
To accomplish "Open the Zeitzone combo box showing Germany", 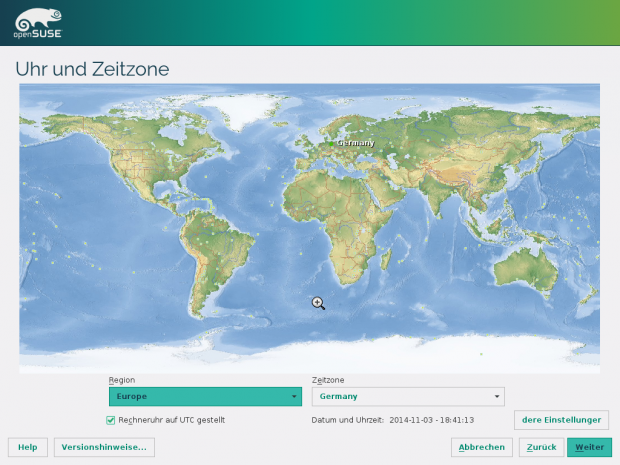I will point(408,396).
